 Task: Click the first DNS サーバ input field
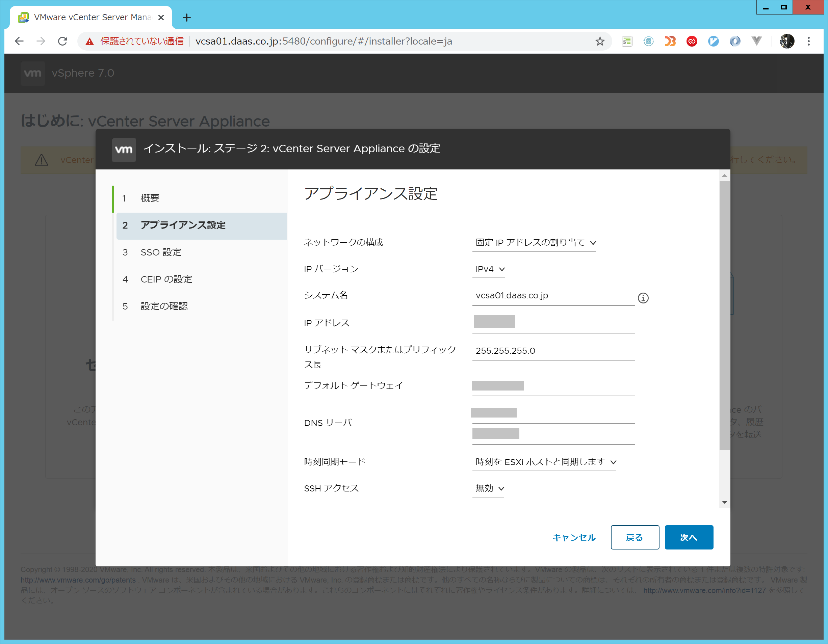(553, 413)
